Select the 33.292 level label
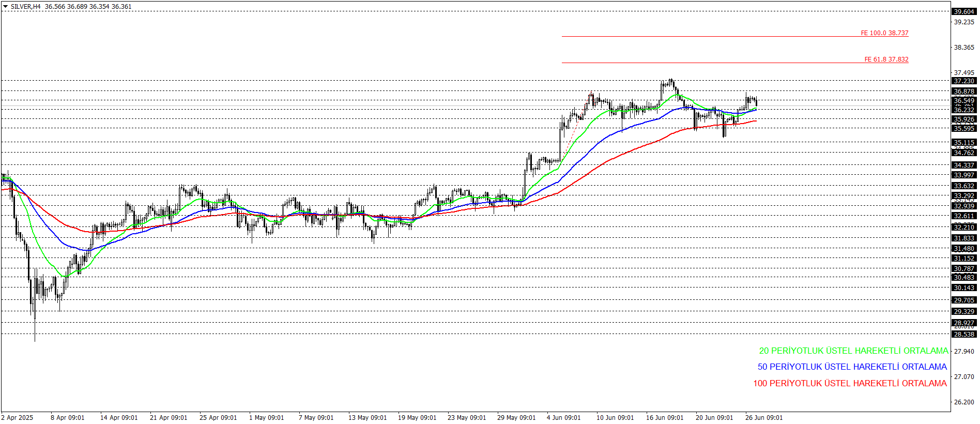This screenshot has height=424, width=980. pyautogui.click(x=964, y=195)
